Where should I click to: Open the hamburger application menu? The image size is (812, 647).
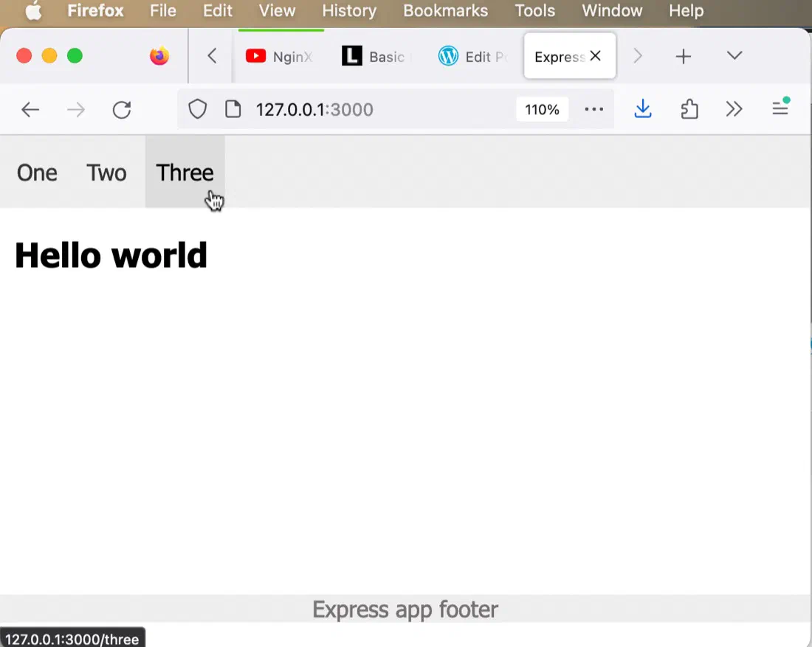tap(780, 108)
